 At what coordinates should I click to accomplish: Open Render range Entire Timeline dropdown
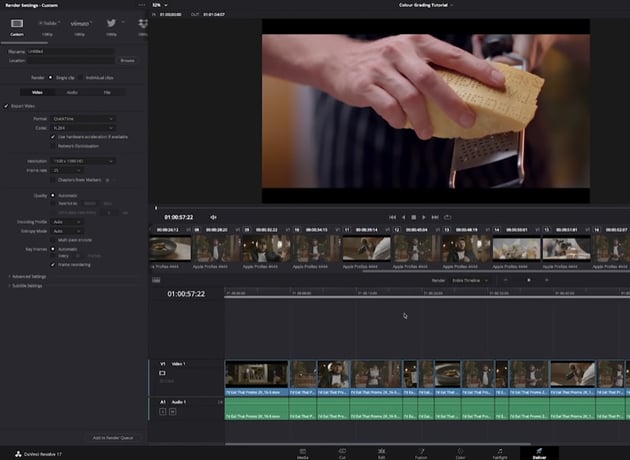470,280
